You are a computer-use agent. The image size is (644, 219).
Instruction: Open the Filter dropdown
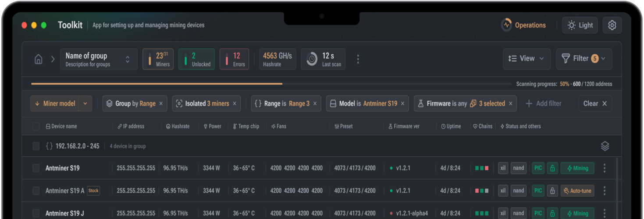tap(584, 59)
